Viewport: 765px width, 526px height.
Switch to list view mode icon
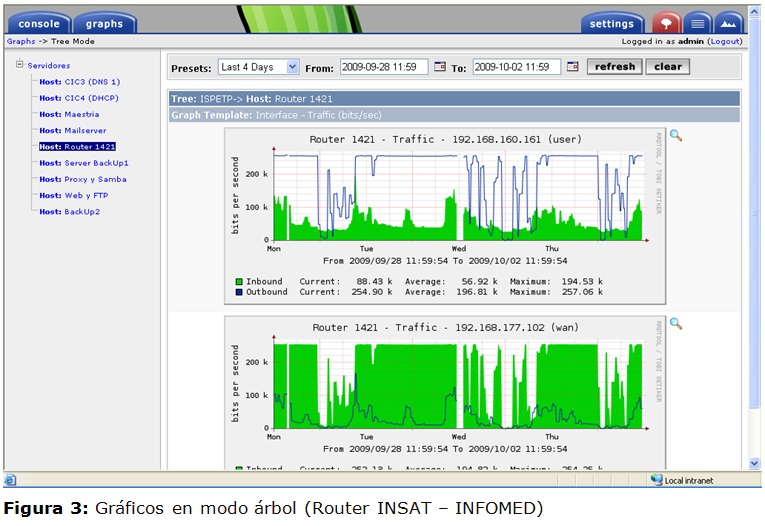(x=698, y=23)
